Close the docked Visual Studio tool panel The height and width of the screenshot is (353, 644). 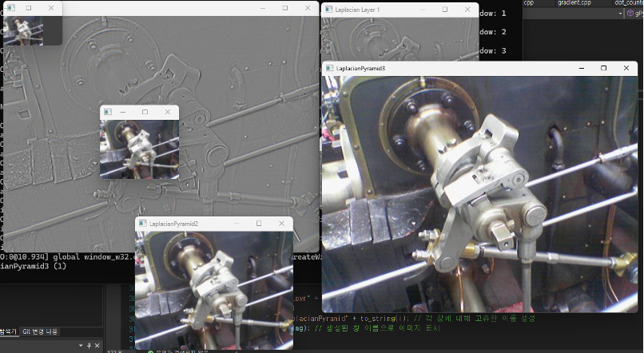click(97, 346)
